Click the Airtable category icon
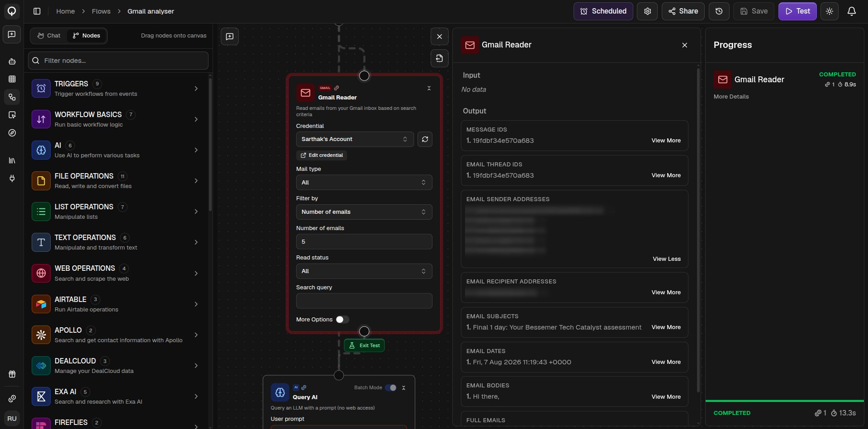Viewport: 868px width, 429px height. point(41,304)
